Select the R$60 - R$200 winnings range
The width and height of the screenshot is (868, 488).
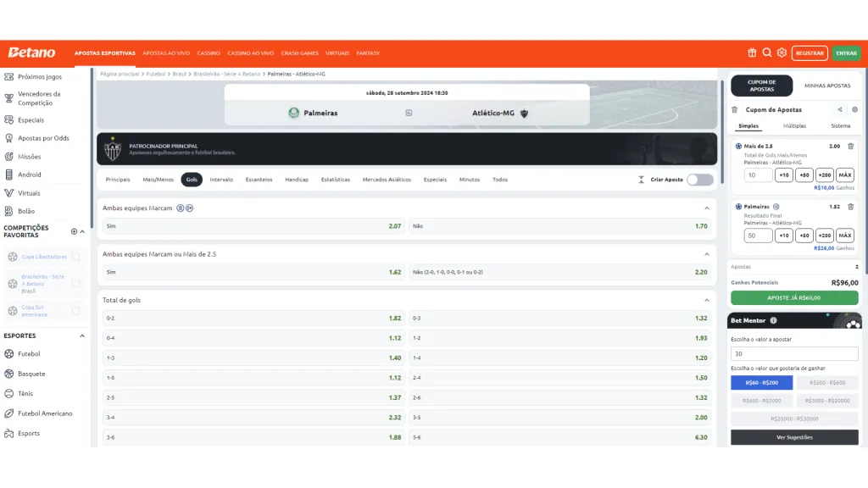pos(761,383)
